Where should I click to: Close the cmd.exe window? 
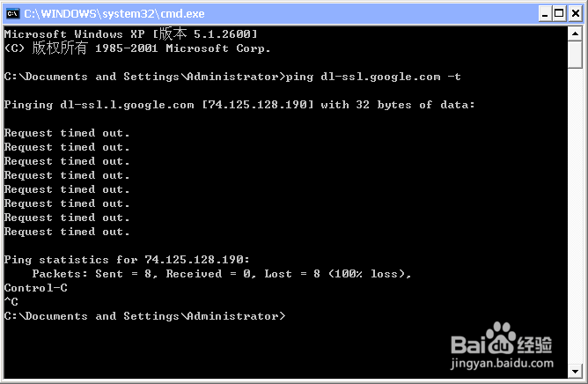[576, 14]
